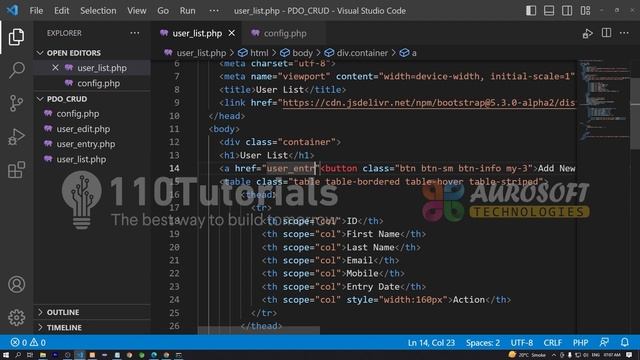Toggle the bottom panel layout icon

coord(549,11)
